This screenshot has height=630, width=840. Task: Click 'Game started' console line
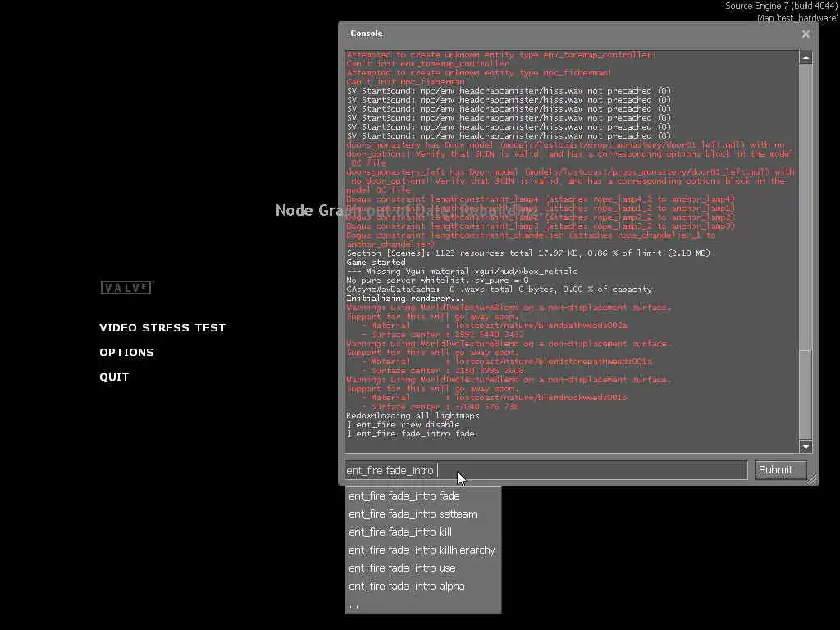pyautogui.click(x=376, y=262)
